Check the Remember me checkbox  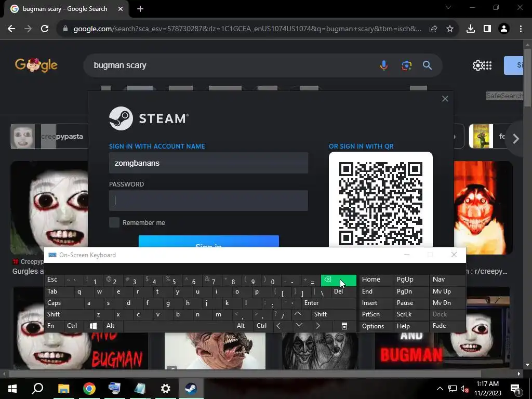114,222
